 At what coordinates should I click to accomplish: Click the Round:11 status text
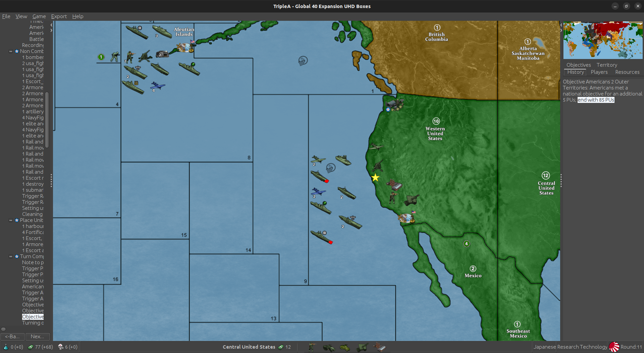[x=631, y=347]
